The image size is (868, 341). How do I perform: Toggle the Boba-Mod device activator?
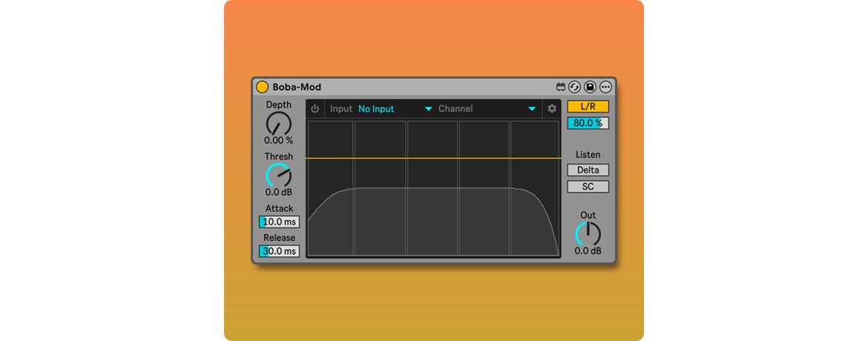(262, 87)
